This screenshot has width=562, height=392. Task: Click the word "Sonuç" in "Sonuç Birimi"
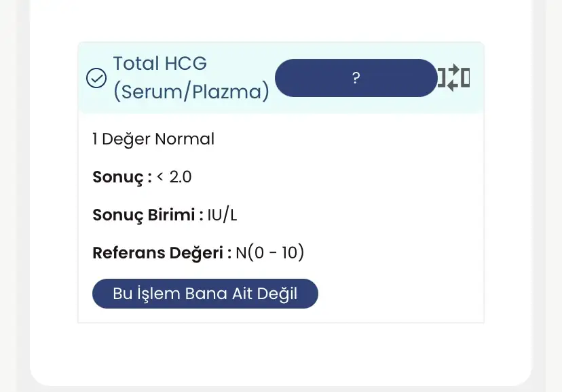coord(116,216)
